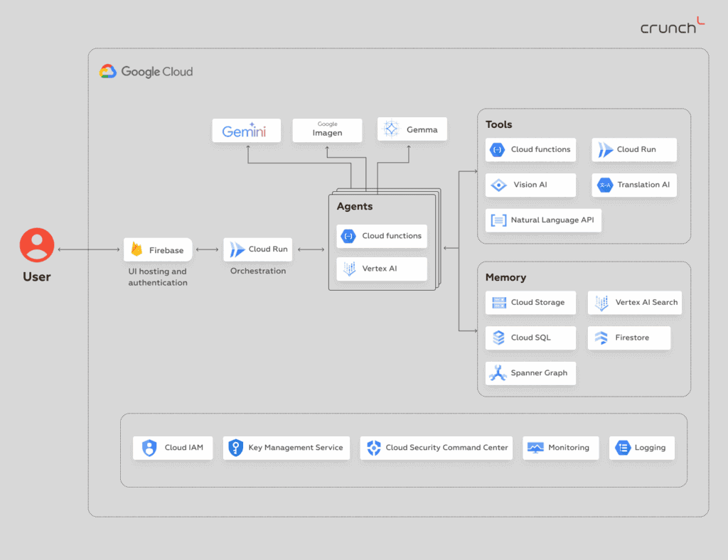Click the Tools heading

pyautogui.click(x=498, y=124)
